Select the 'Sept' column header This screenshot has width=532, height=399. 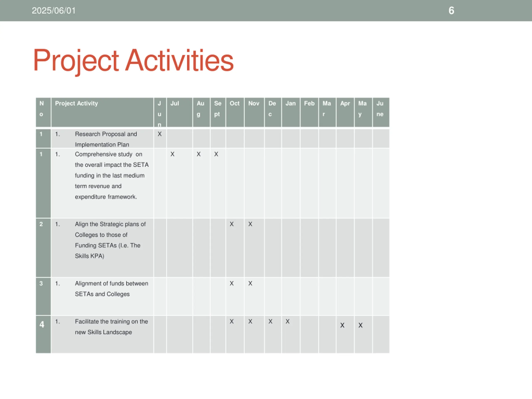218,112
